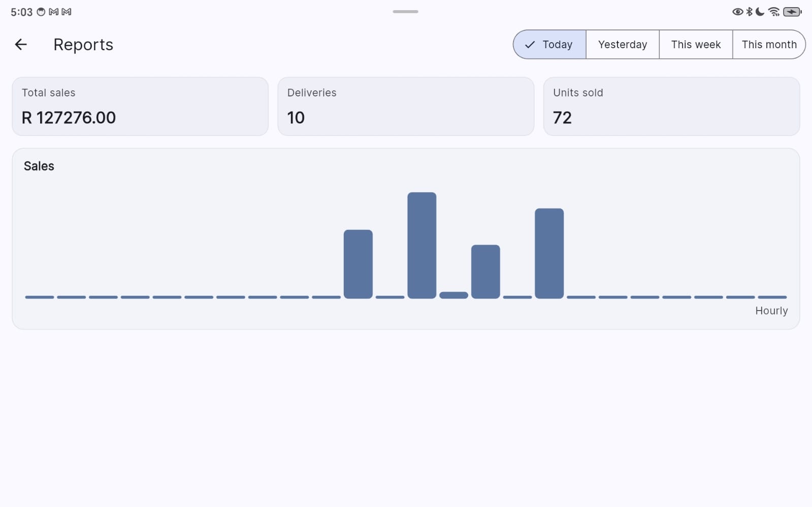
Task: Click the eye icon in the status bar
Action: click(737, 12)
